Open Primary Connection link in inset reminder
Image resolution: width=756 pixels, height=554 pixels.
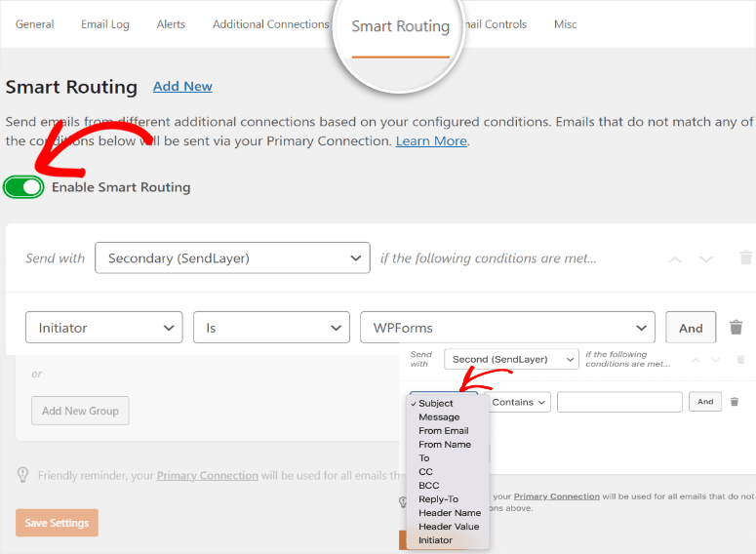click(x=556, y=496)
